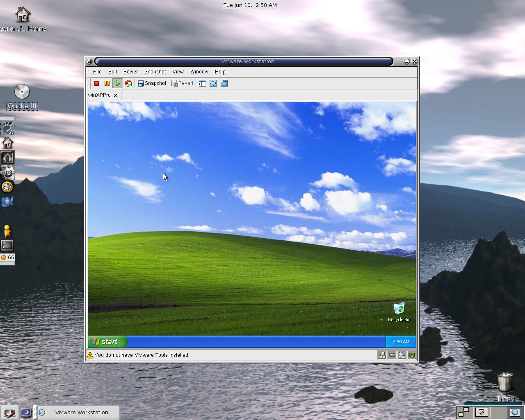Image resolution: width=525 pixels, height=420 pixels.
Task: Toggle the sidebar view icon in toolbar
Action: [203, 83]
